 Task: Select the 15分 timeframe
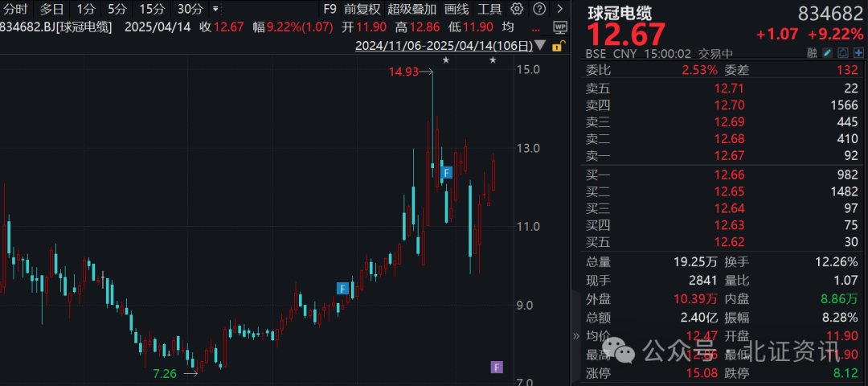pos(152,9)
